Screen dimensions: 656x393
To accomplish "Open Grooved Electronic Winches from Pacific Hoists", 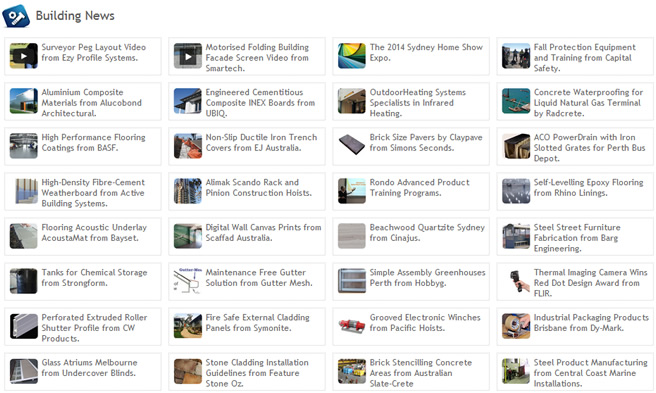I will point(425,323).
